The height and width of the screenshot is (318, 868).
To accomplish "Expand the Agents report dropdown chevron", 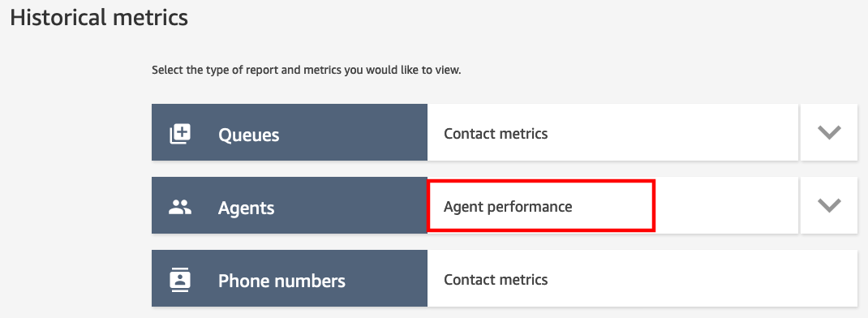I will pos(829,205).
